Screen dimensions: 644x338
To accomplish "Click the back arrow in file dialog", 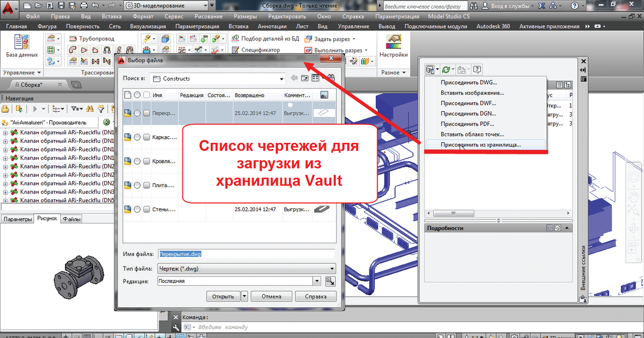I will click(x=294, y=78).
